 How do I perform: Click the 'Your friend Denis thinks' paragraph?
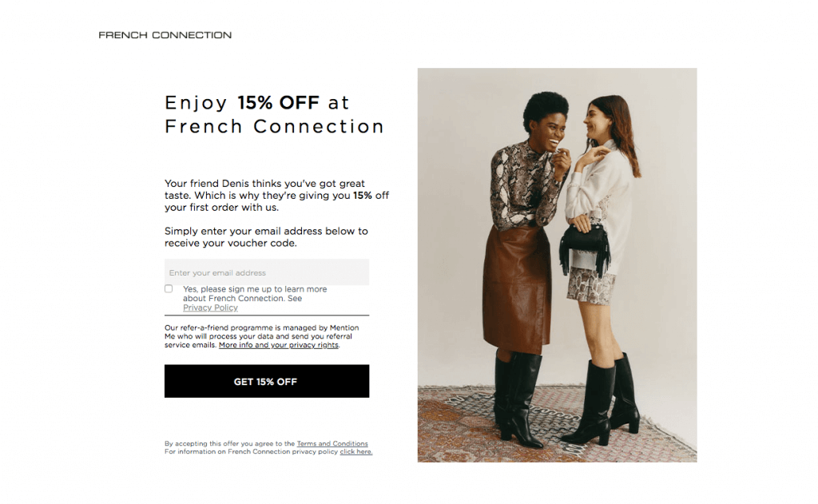pyautogui.click(x=276, y=195)
